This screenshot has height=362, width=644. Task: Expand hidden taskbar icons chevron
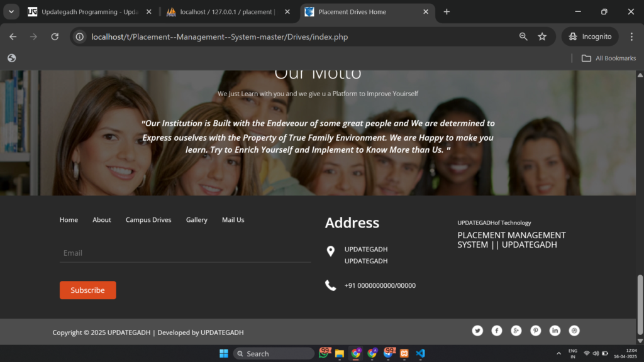pos(558,353)
